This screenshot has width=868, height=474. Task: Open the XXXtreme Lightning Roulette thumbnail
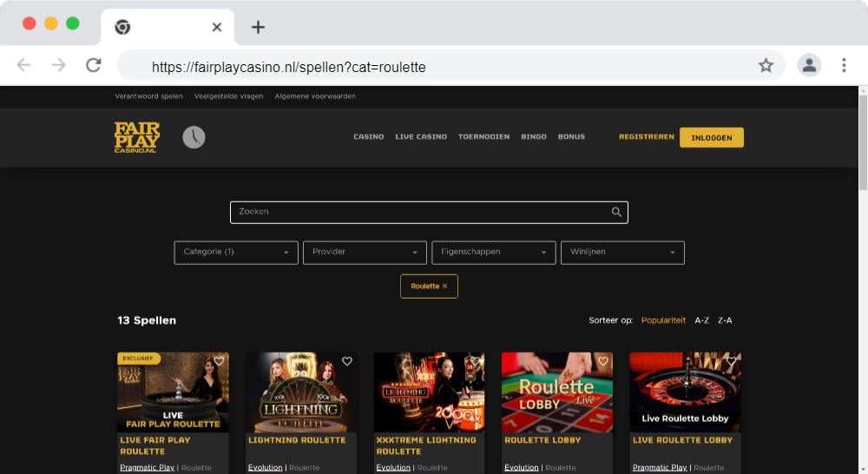coord(429,392)
